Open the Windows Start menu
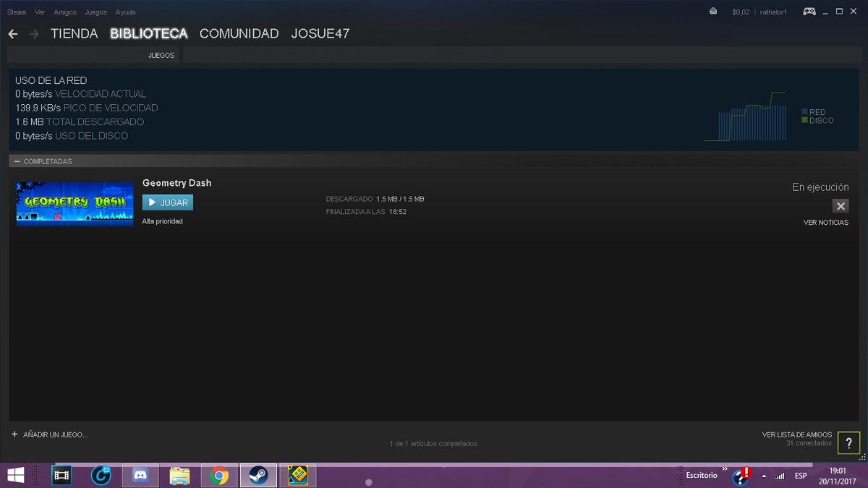The image size is (868, 488). pyautogui.click(x=15, y=476)
